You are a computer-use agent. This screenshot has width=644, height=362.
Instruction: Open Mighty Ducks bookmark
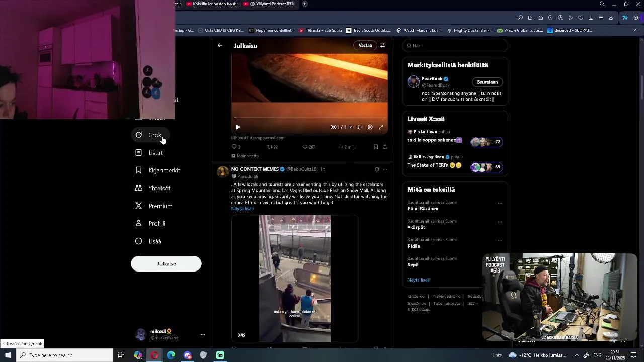pos(469,30)
